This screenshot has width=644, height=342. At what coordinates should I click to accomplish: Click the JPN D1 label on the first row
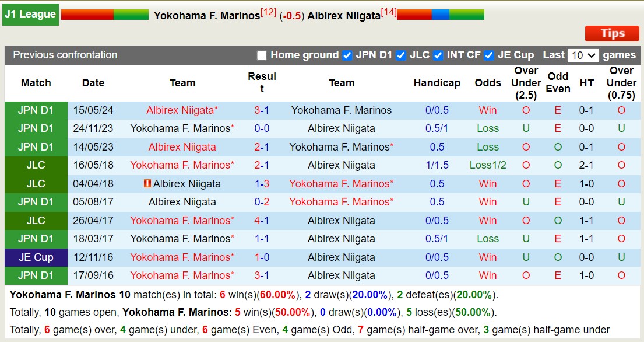(36, 110)
